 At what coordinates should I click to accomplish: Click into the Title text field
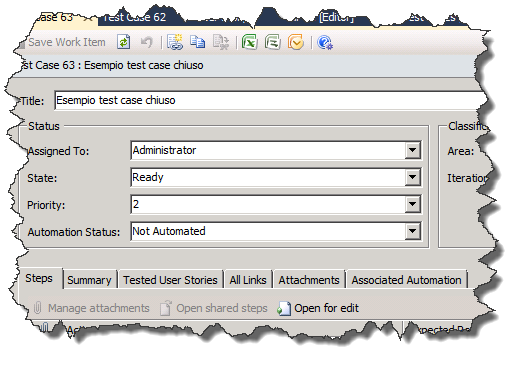click(x=268, y=100)
